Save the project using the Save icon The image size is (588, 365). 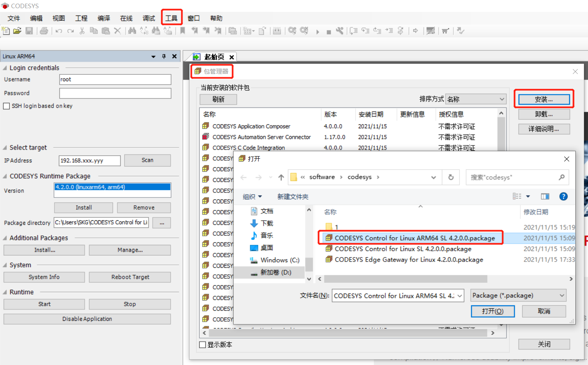click(x=29, y=31)
